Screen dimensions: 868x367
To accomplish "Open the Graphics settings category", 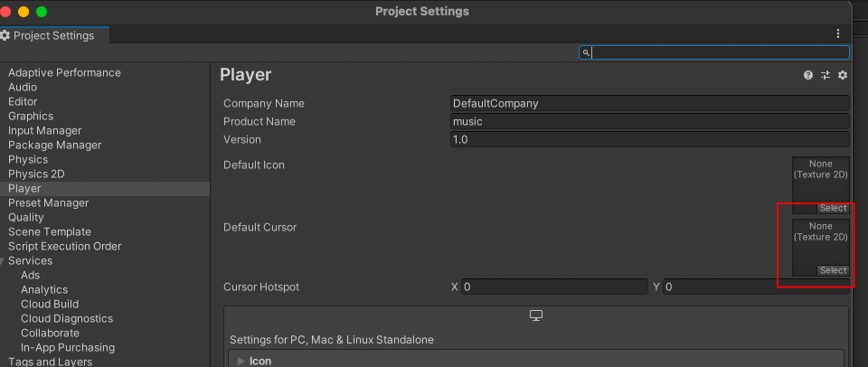I will pyautogui.click(x=31, y=117).
